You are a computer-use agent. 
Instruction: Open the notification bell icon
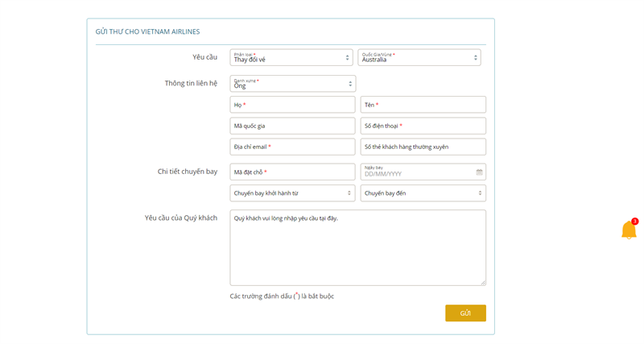(629, 230)
